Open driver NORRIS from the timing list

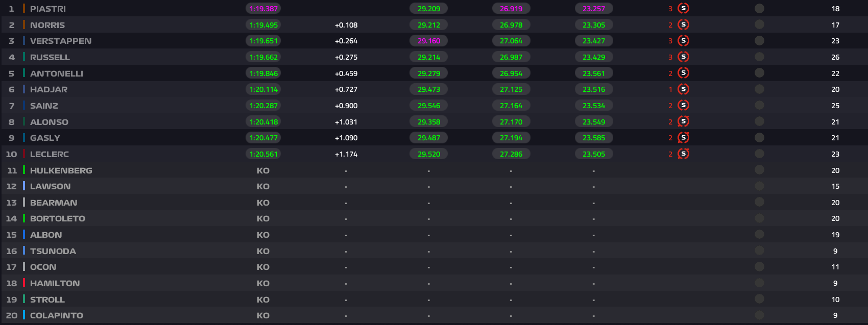tap(47, 25)
